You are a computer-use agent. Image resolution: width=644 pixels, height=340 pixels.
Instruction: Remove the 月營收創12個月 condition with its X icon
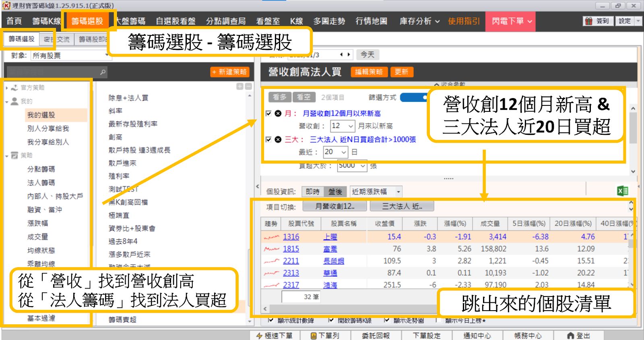pyautogui.click(x=278, y=113)
